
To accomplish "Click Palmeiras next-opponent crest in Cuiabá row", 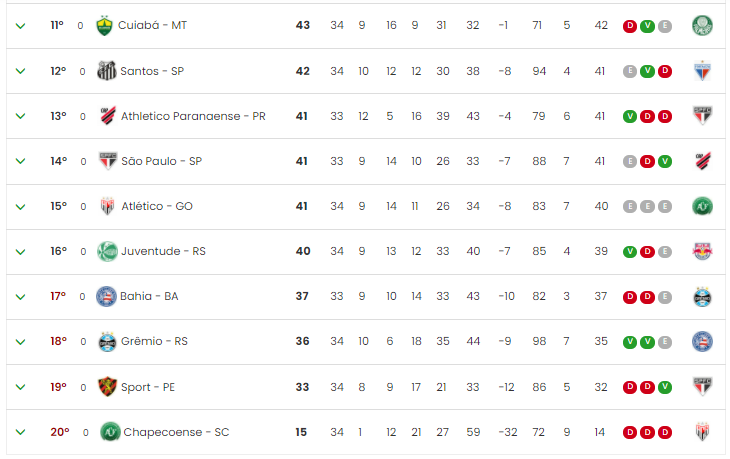I will (x=702, y=26).
